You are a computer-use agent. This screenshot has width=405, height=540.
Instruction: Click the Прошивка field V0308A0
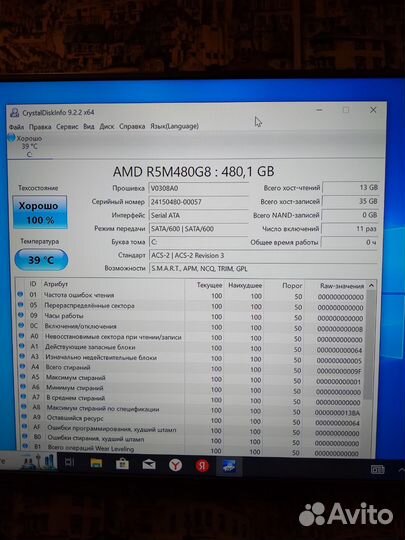click(198, 188)
